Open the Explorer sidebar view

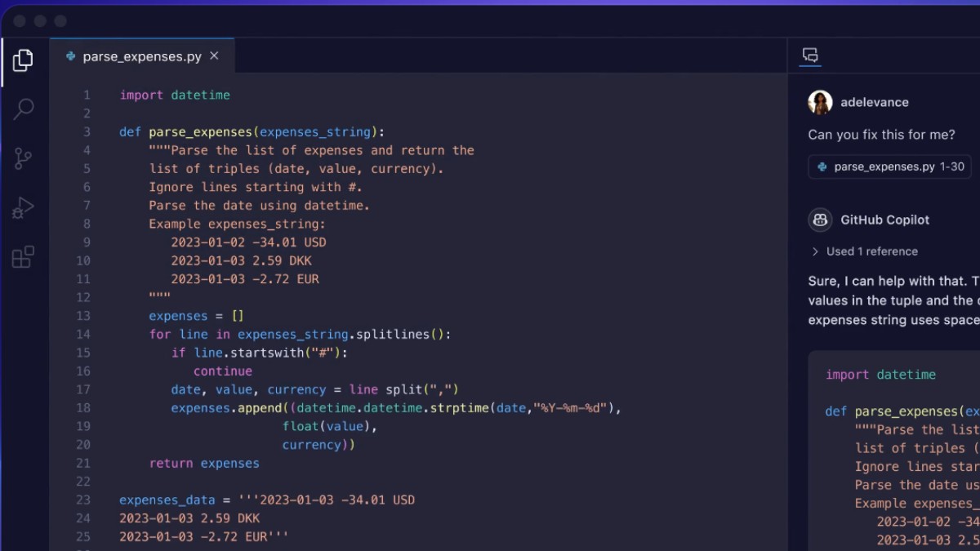(23, 59)
